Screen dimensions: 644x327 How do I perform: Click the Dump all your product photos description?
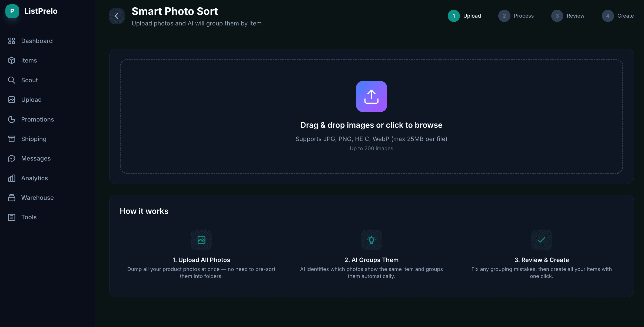click(x=201, y=273)
